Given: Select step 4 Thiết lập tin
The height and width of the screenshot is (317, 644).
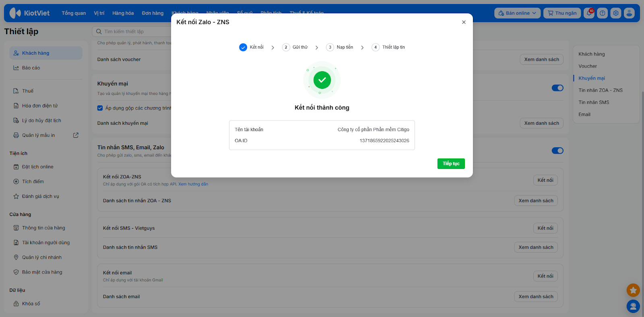Looking at the screenshot, I should (388, 47).
